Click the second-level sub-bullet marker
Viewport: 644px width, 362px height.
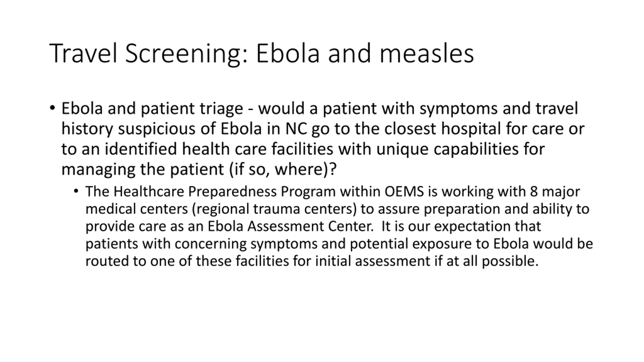pyautogui.click(x=76, y=191)
